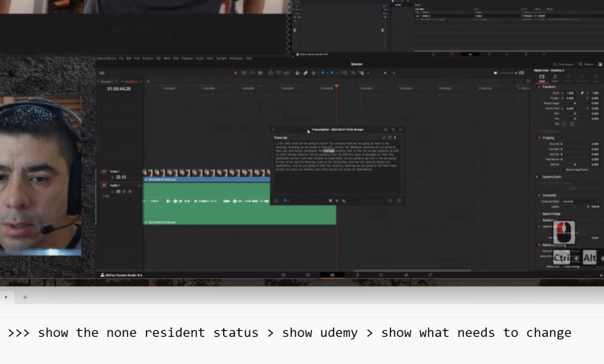
Task: Click the red playhead marker on the ruler
Action: [x=336, y=86]
